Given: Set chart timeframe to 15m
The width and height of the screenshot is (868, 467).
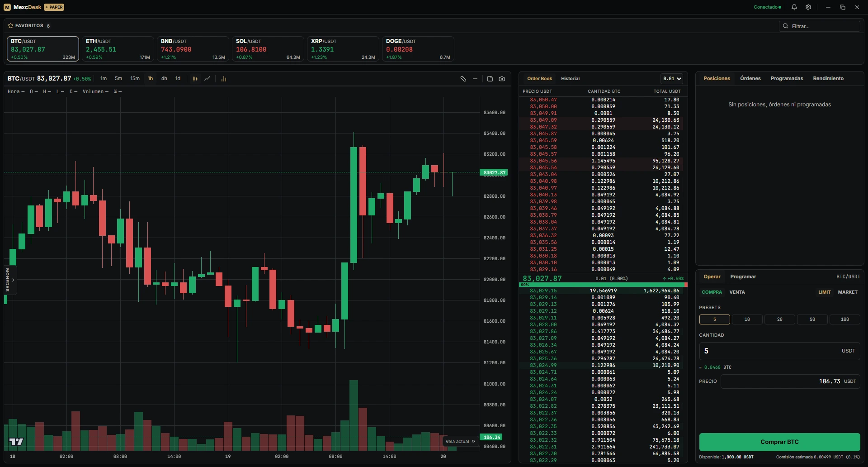Looking at the screenshot, I should click(135, 79).
